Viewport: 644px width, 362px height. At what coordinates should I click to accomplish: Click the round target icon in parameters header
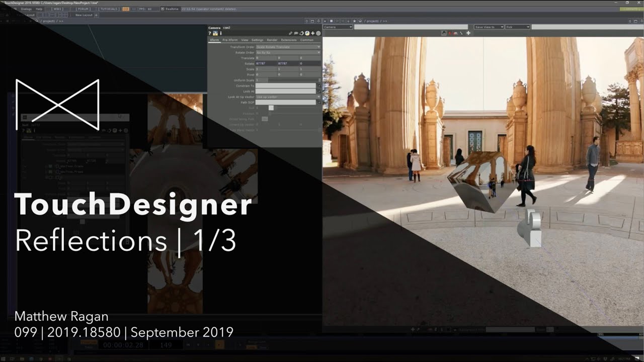pos(318,33)
